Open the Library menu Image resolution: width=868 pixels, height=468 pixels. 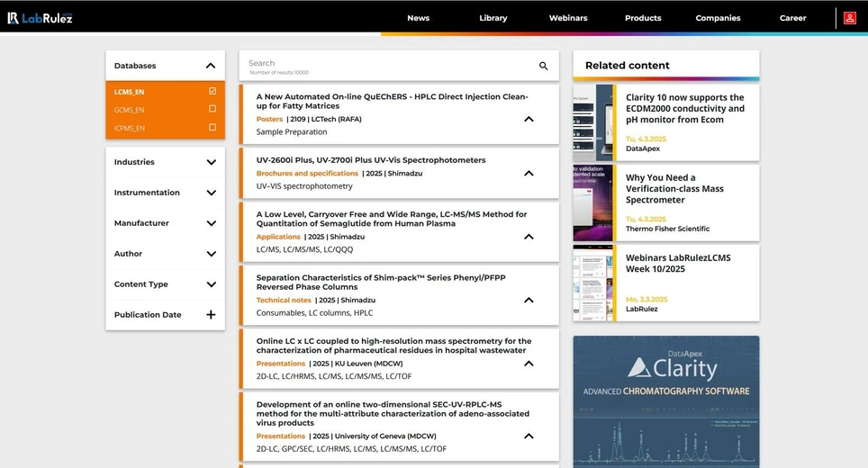click(x=493, y=18)
